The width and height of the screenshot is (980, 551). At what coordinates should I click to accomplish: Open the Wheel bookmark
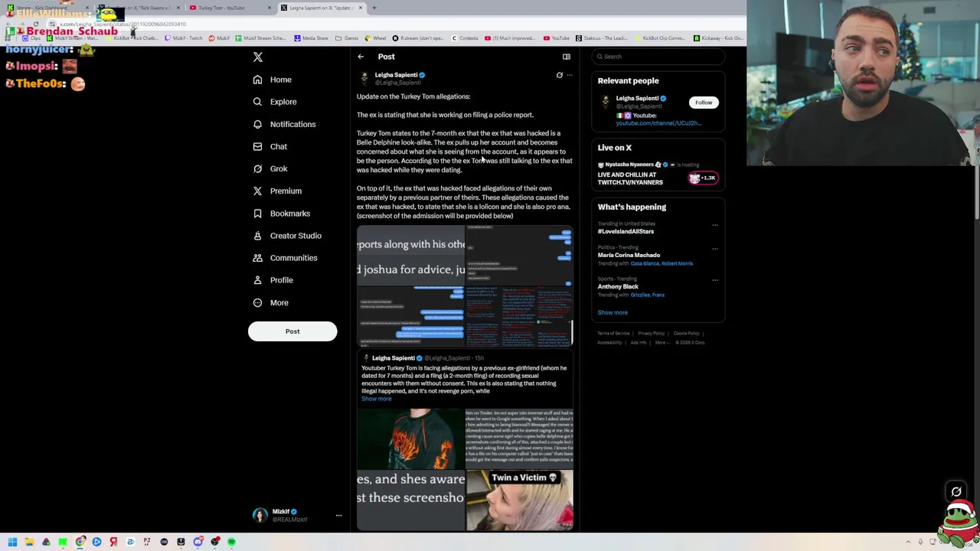pyautogui.click(x=376, y=38)
